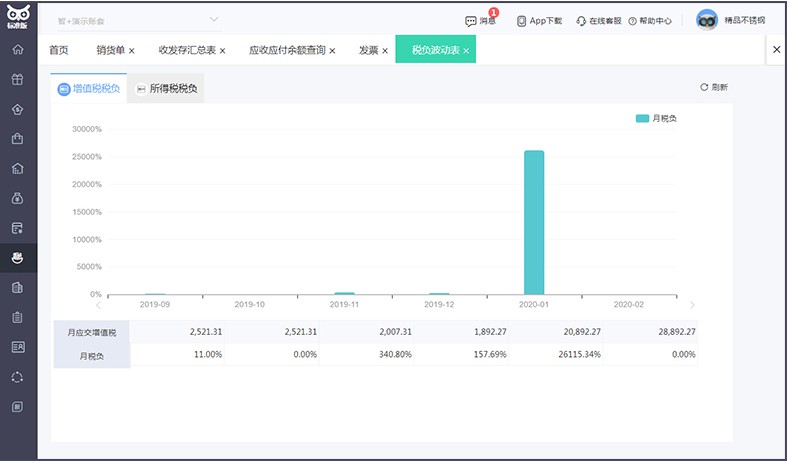Viewport: 790px width, 461px height.
Task: Switch to the 销货单 tab
Action: [x=110, y=50]
